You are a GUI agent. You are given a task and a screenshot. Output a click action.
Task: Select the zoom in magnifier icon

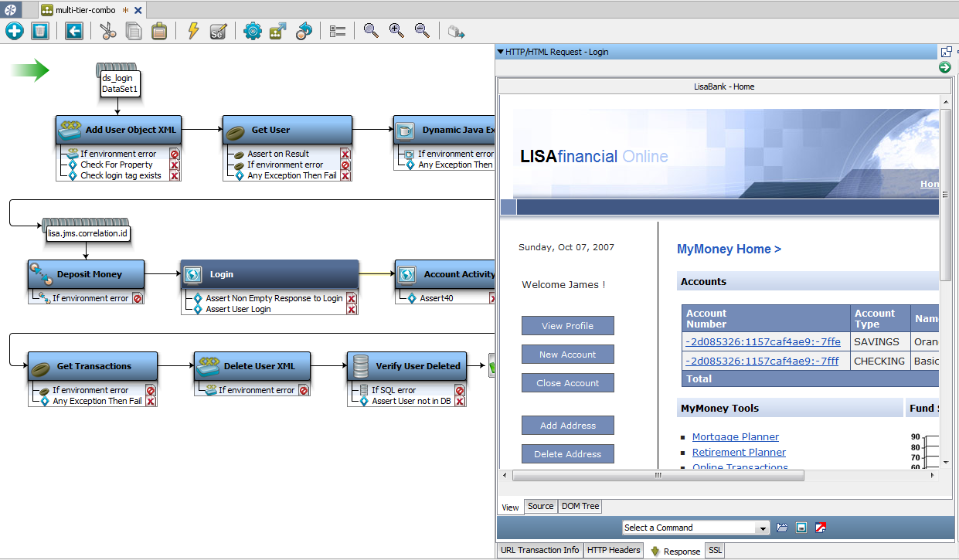point(396,31)
